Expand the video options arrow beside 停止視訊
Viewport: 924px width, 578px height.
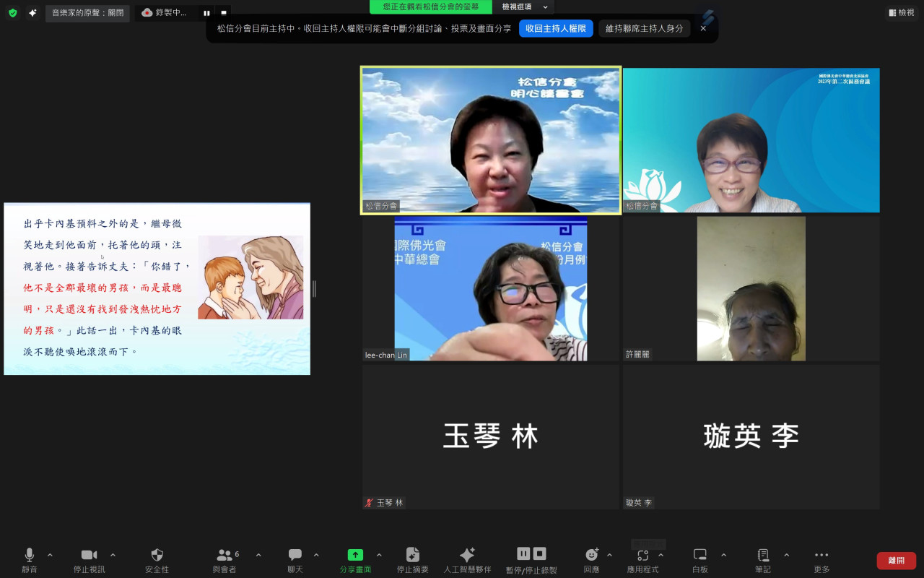113,555
